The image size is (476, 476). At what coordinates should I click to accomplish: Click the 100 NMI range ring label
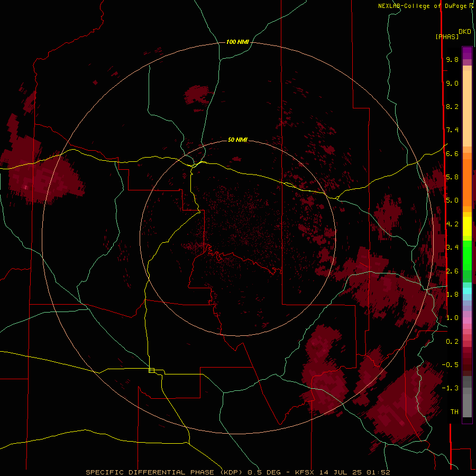[237, 42]
